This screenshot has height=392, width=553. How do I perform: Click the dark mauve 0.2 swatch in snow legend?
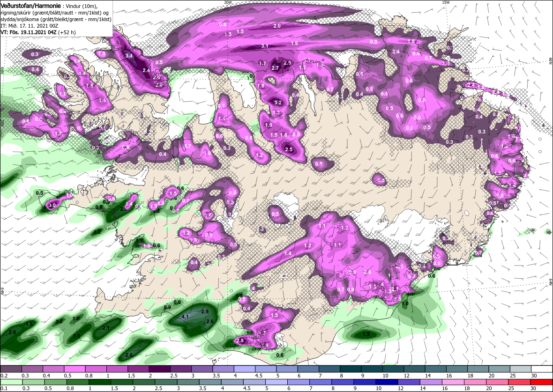click(x=11, y=369)
